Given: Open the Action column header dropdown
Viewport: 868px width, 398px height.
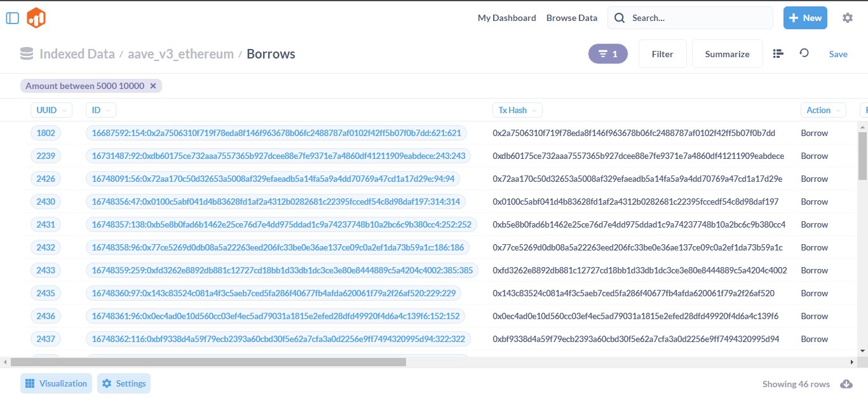Looking at the screenshot, I should tap(823, 110).
